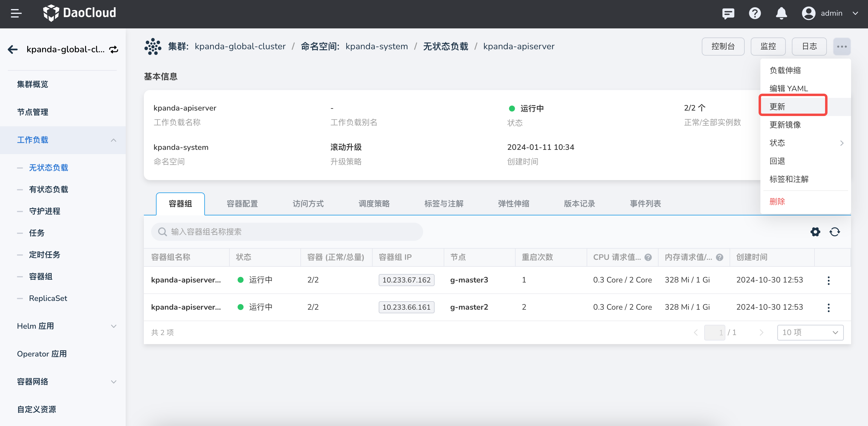Collapse the 工作负载 sidebar section
The image size is (868, 426).
114,140
